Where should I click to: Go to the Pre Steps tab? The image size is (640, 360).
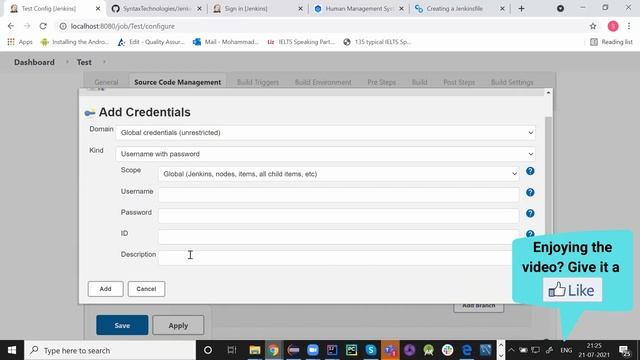click(x=382, y=82)
